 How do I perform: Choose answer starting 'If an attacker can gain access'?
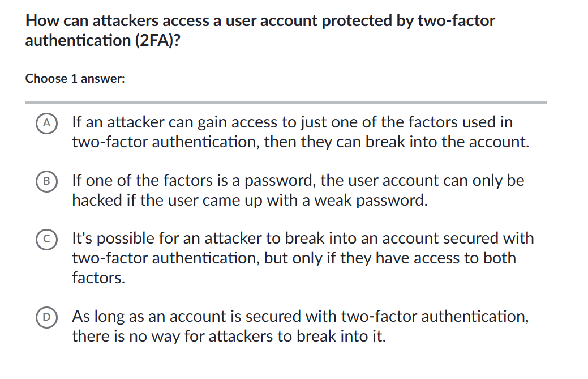[292, 122]
